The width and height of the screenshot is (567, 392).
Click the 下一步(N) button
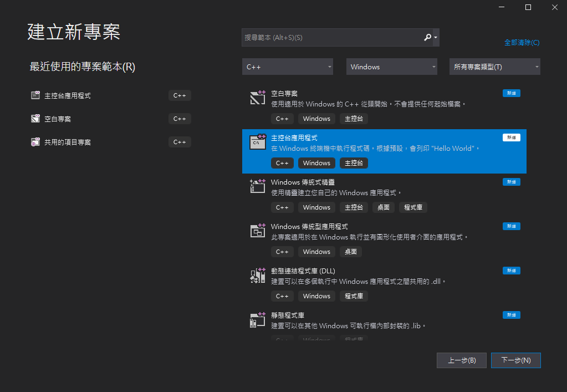click(x=515, y=360)
